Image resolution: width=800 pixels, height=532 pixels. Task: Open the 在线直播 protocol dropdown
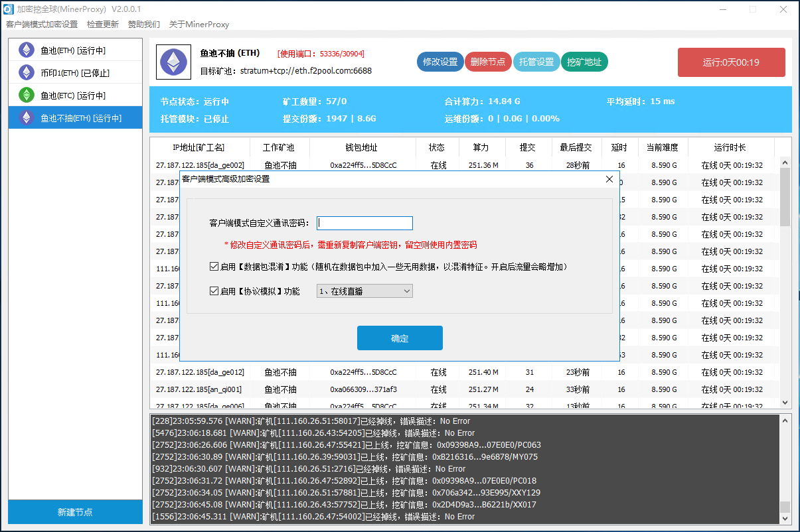(x=364, y=291)
